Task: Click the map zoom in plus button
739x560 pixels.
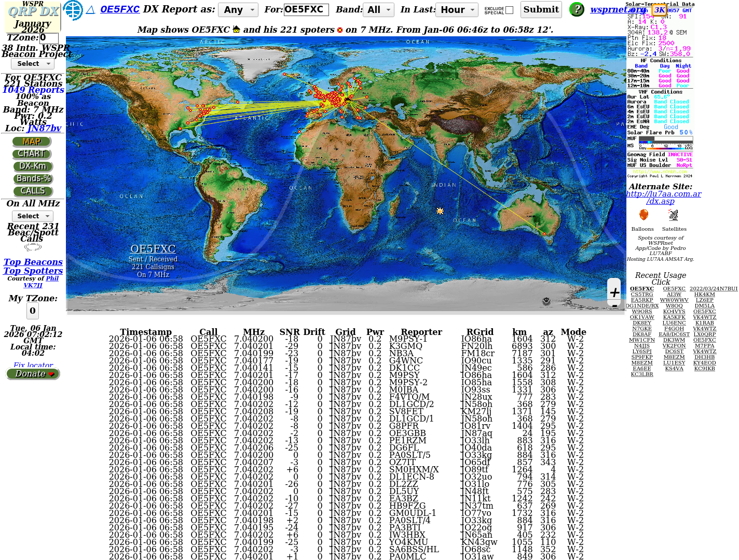Action: [x=614, y=292]
